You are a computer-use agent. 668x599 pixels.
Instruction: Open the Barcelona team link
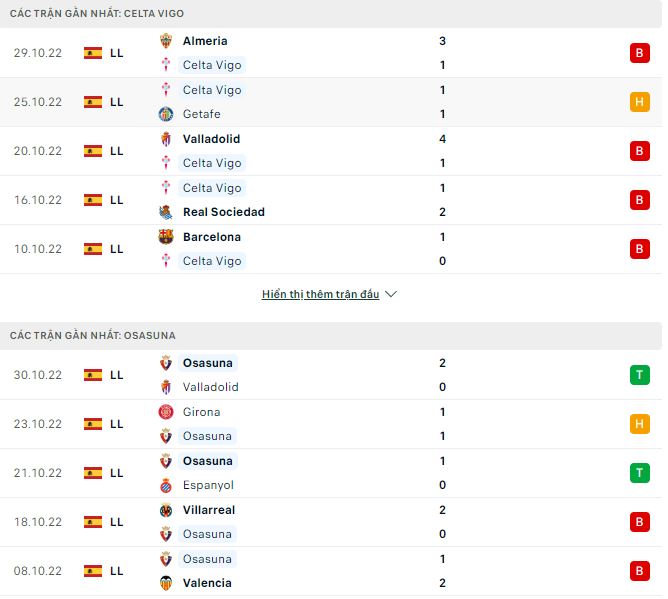211,237
